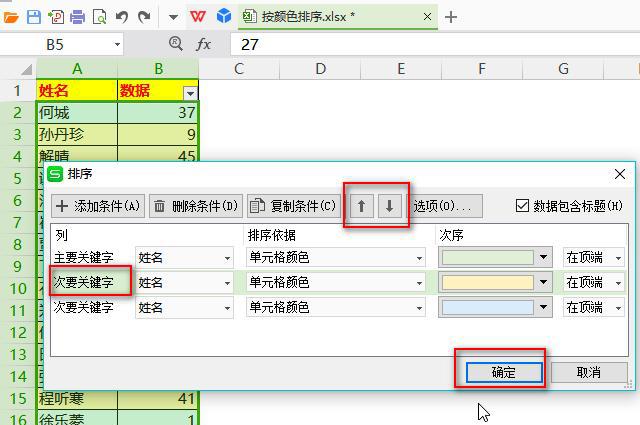Select cell containing 孙丹珍
640x425 pixels.
click(77, 134)
